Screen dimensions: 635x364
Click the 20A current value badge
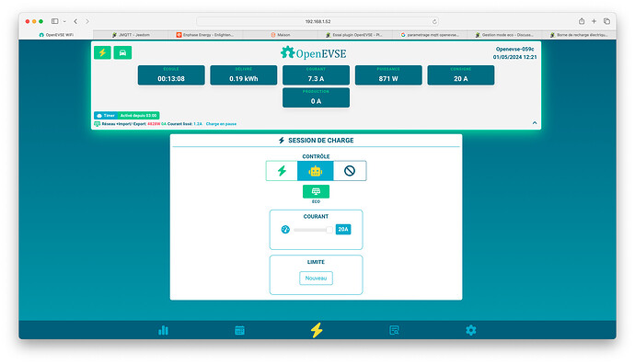[343, 229]
